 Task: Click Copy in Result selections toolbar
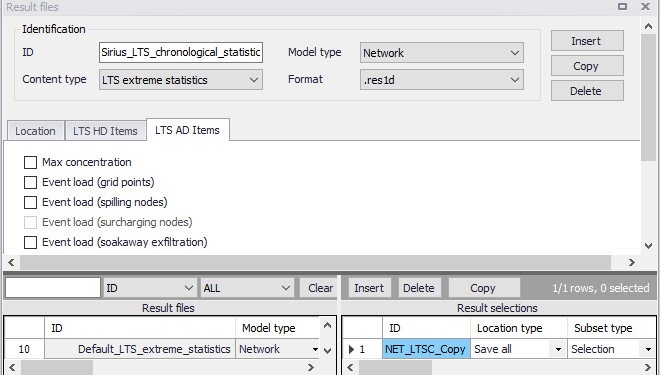[x=483, y=288]
